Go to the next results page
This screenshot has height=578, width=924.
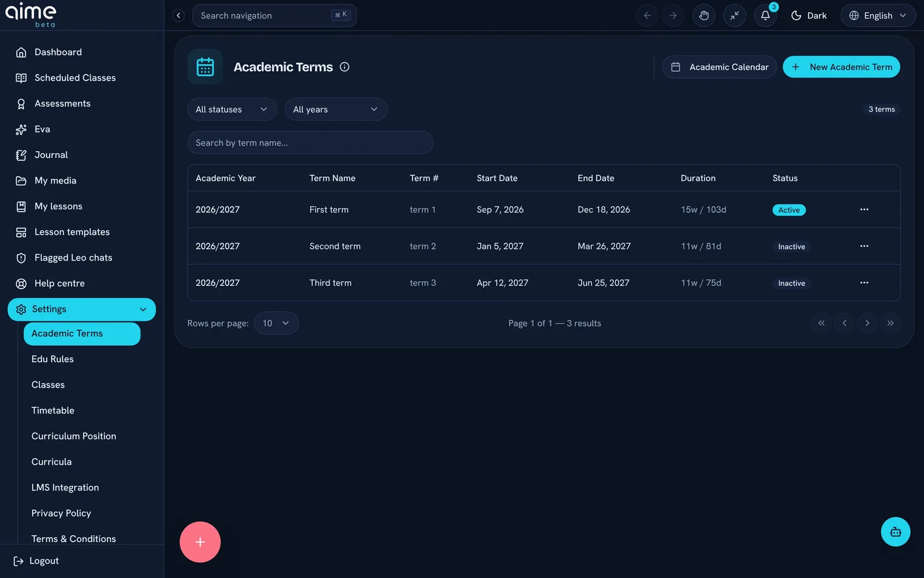click(867, 323)
